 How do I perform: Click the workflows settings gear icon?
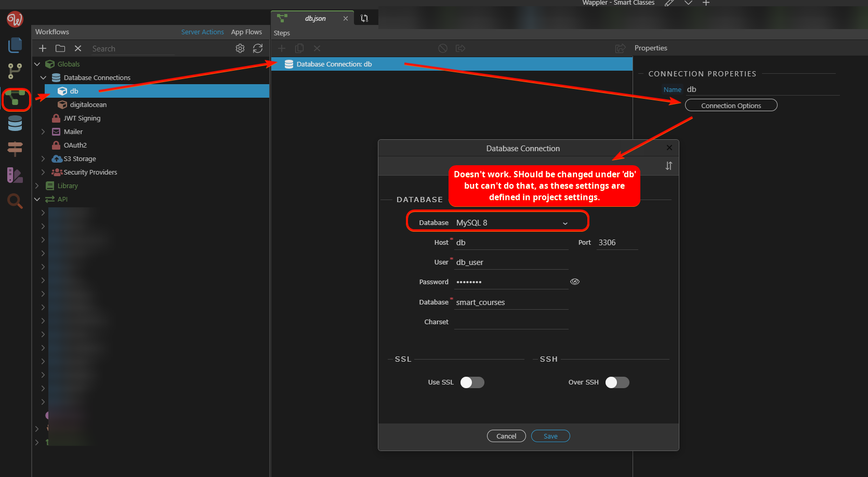coord(240,48)
